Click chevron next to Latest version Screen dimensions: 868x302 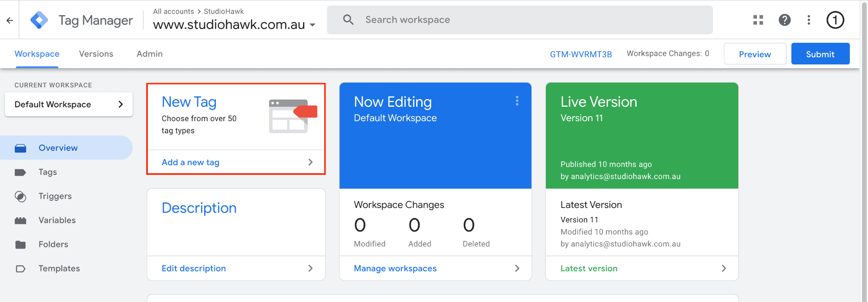click(x=724, y=268)
